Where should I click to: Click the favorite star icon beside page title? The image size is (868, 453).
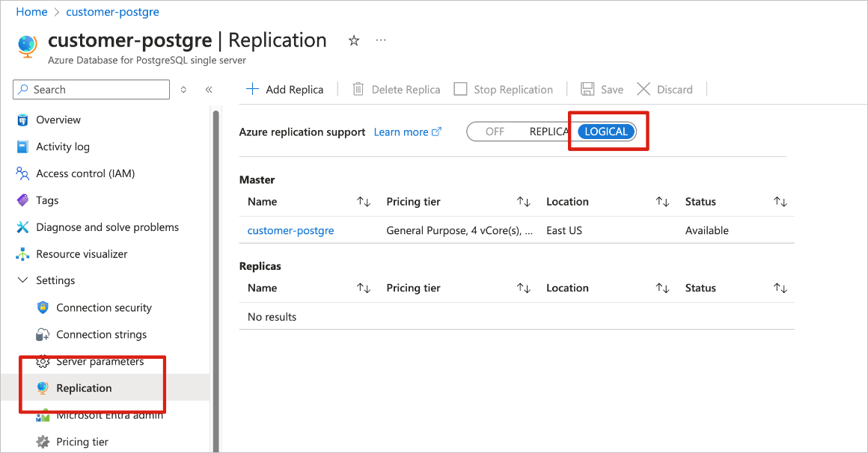(x=354, y=40)
